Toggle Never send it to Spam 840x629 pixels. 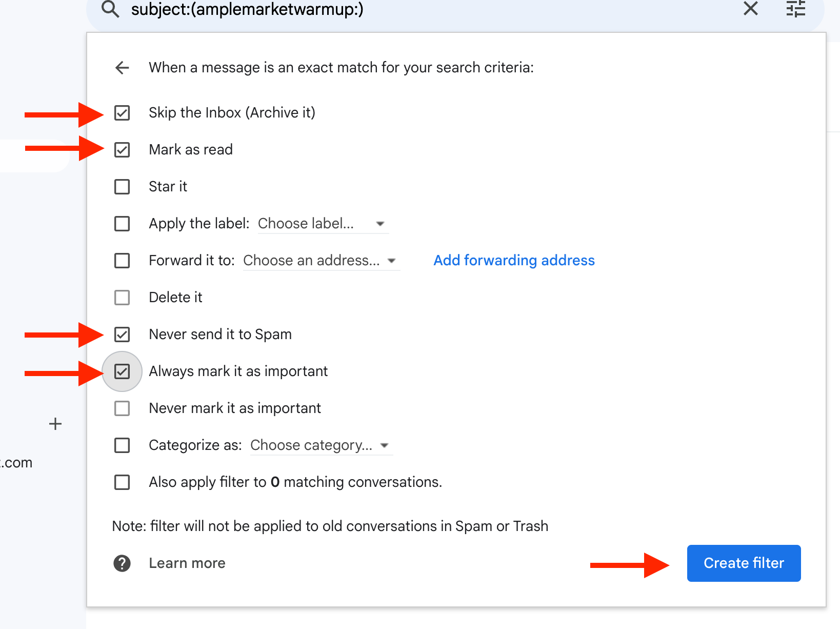click(122, 335)
